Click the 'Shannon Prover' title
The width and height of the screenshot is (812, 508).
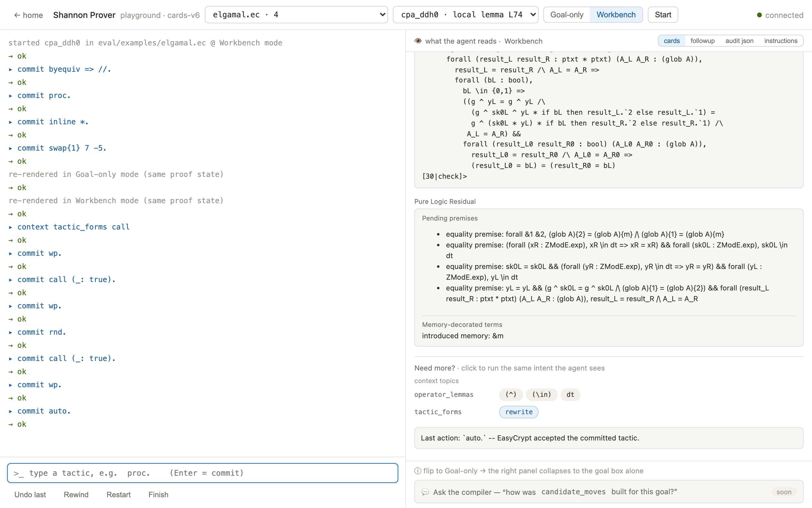84,15
